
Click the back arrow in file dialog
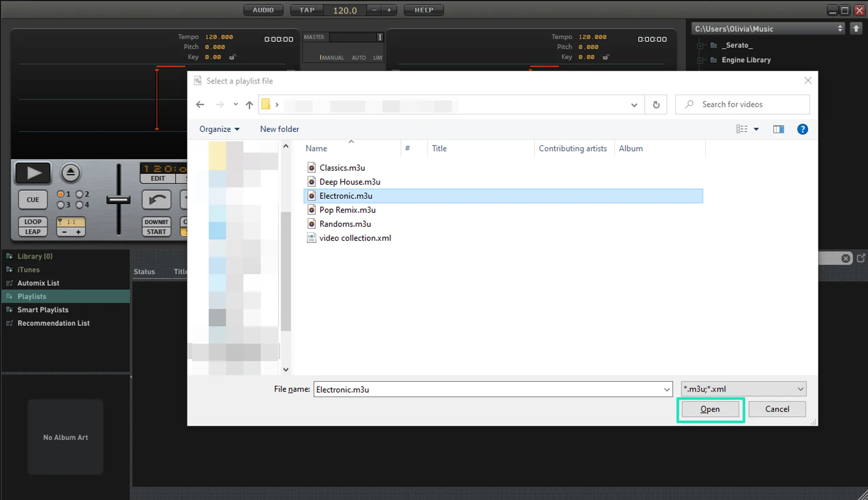[x=200, y=105]
